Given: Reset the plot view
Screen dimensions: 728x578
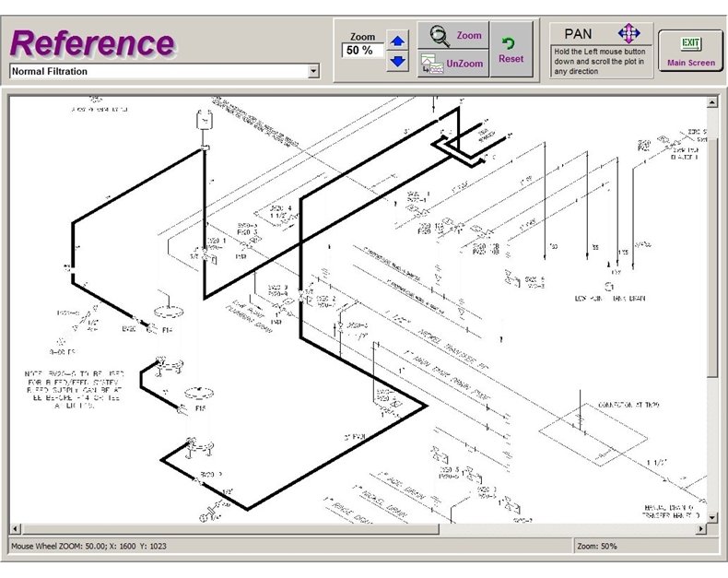Looking at the screenshot, I should pos(511,50).
